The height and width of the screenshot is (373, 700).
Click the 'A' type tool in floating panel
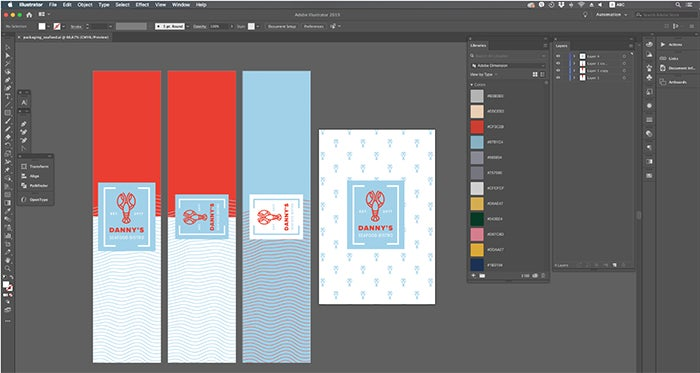24,102
